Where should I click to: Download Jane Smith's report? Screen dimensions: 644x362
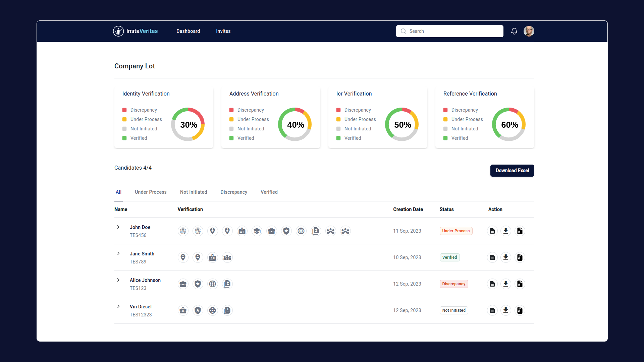[x=506, y=257]
